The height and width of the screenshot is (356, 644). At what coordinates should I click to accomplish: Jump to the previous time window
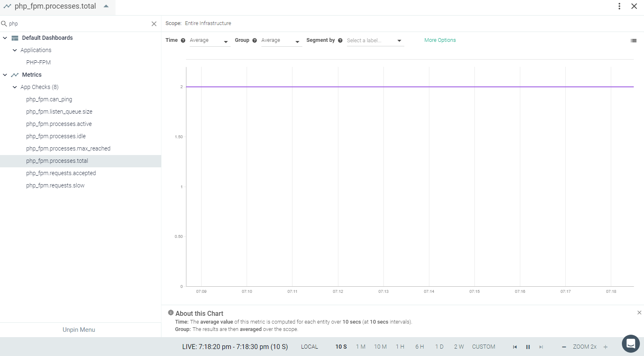(515, 347)
